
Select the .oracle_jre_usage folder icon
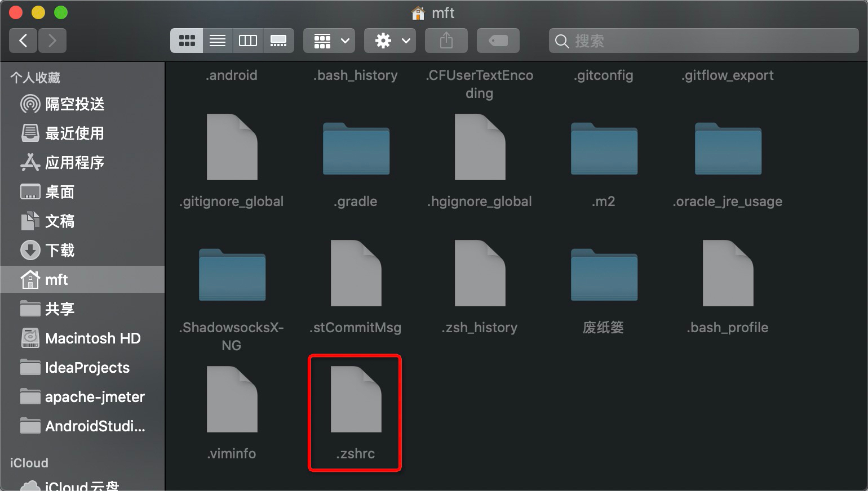728,149
